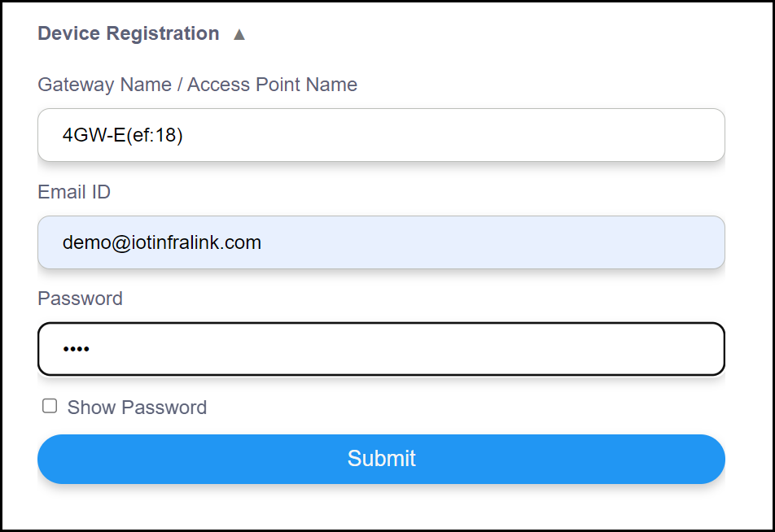The image size is (775, 532).
Task: Toggle the up-triangle icon beside Device Registration
Action: coord(239,34)
